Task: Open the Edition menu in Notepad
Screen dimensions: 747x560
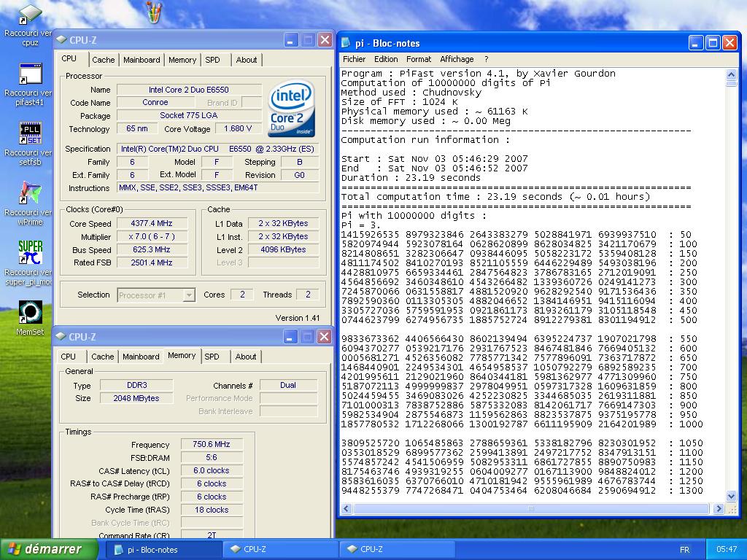Action: [386, 59]
